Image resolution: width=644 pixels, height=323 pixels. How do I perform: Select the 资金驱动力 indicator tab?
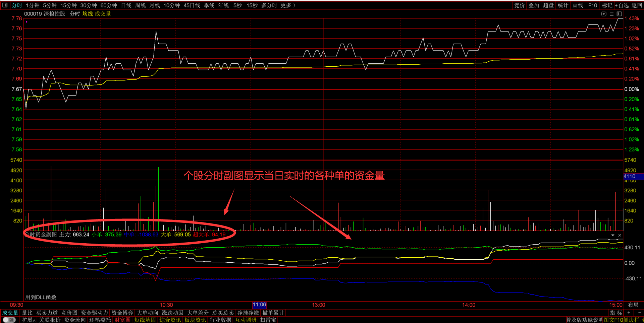[x=95, y=313]
